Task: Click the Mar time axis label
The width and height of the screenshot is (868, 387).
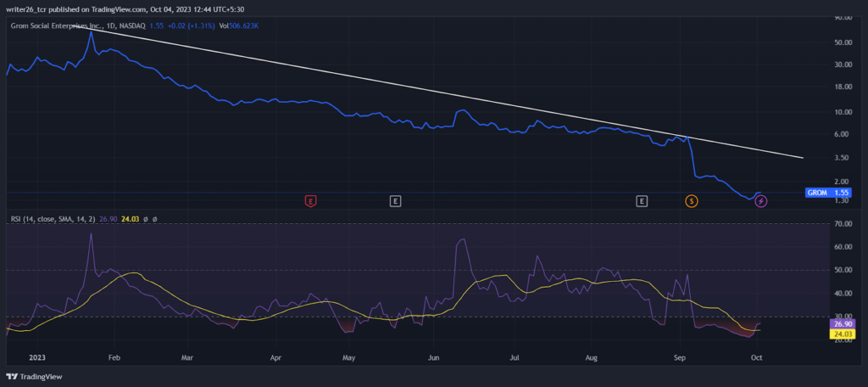Action: [x=187, y=357]
